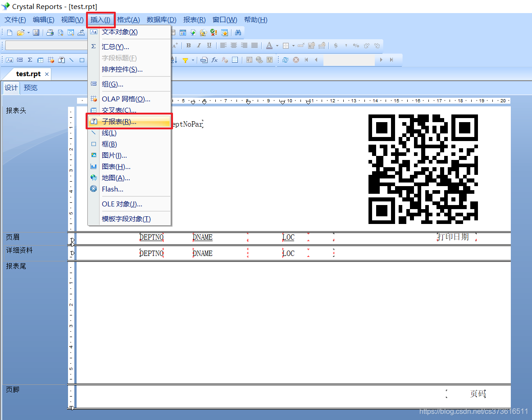The image size is (532, 420).
Task: Close the test.rpt document tab
Action: pos(47,74)
